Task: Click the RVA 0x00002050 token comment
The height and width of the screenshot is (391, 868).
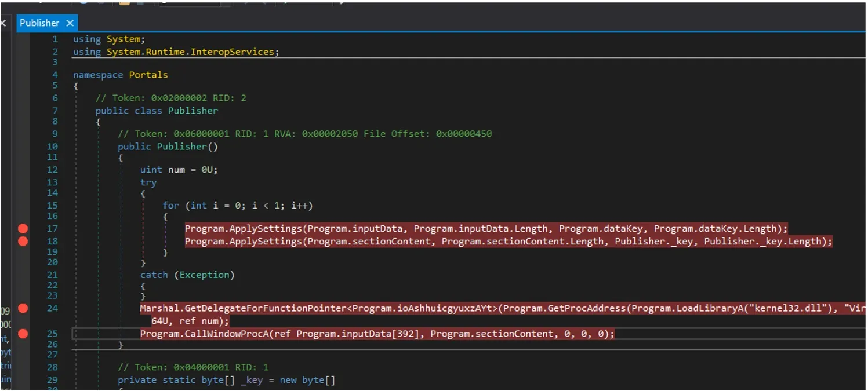Action: (x=305, y=134)
